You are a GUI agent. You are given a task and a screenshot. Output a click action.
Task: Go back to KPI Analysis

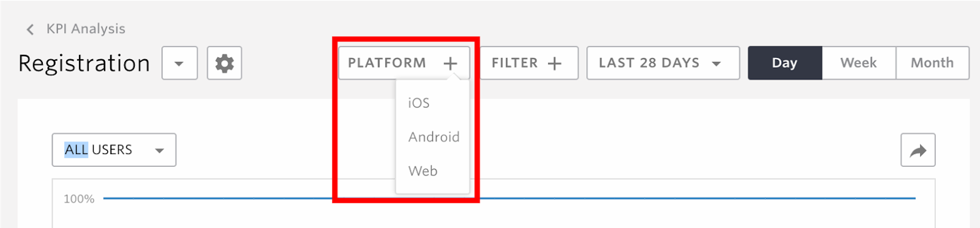86,29
